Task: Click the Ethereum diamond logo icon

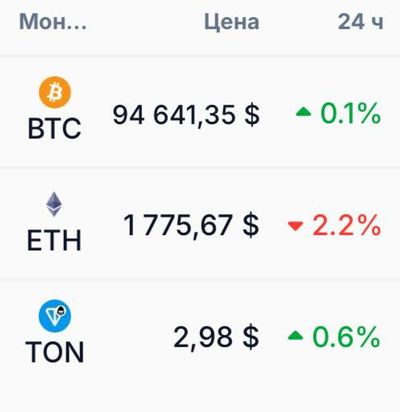Action: [54, 204]
